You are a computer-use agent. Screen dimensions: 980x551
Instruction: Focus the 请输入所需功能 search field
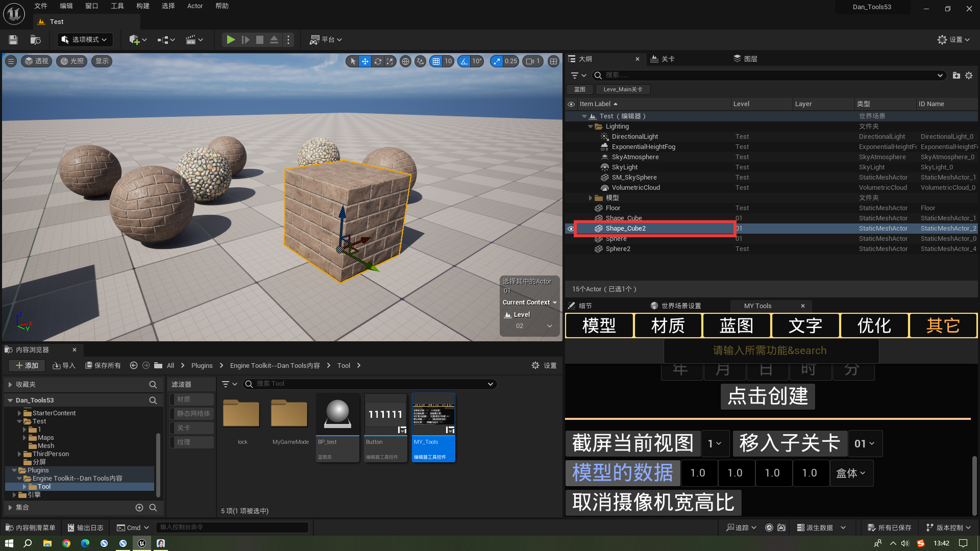coord(771,350)
